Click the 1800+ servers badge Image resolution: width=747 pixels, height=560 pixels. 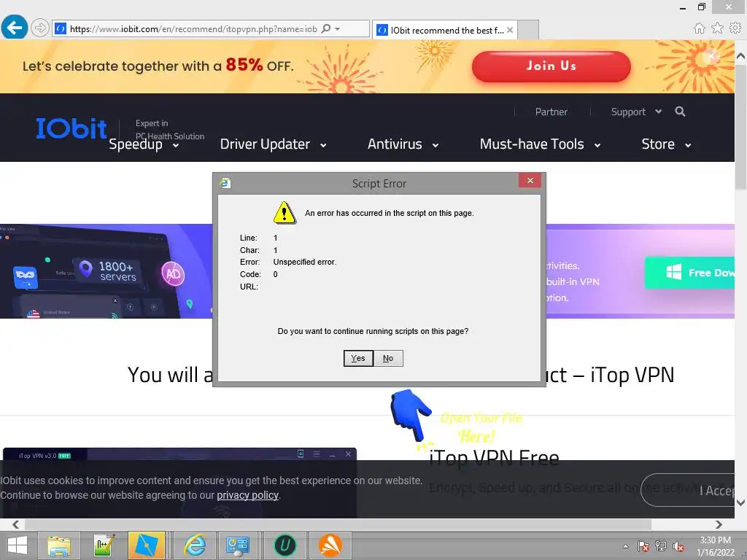[108, 271]
